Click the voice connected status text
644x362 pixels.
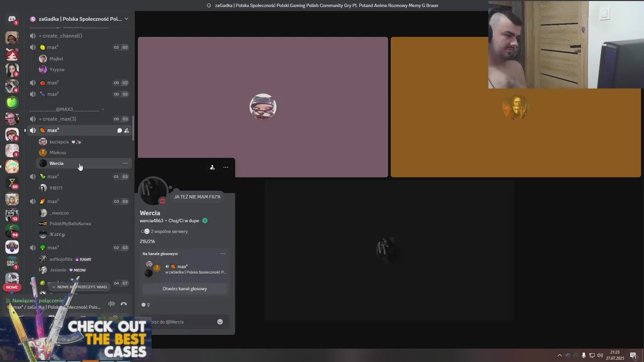coord(38,301)
